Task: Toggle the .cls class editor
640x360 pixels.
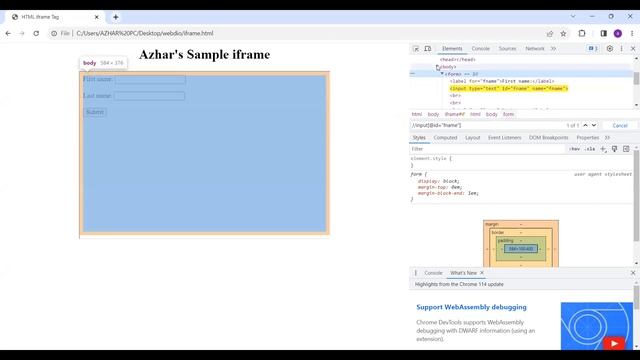Action: 589,149
